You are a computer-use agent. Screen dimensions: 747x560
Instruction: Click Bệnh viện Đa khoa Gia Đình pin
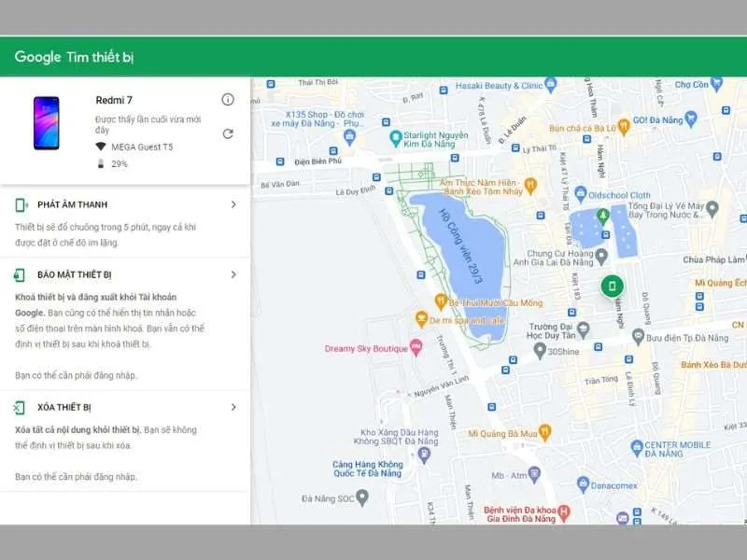[564, 512]
